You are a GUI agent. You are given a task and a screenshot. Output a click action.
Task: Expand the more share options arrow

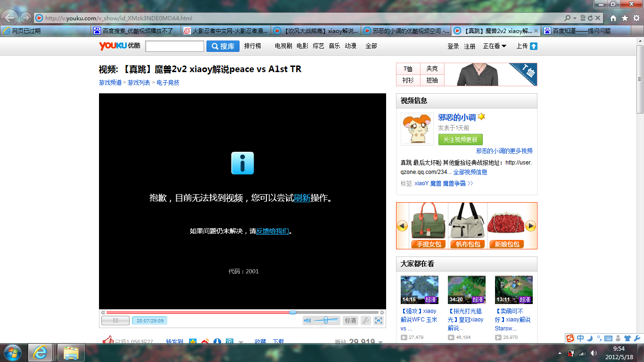(x=240, y=342)
